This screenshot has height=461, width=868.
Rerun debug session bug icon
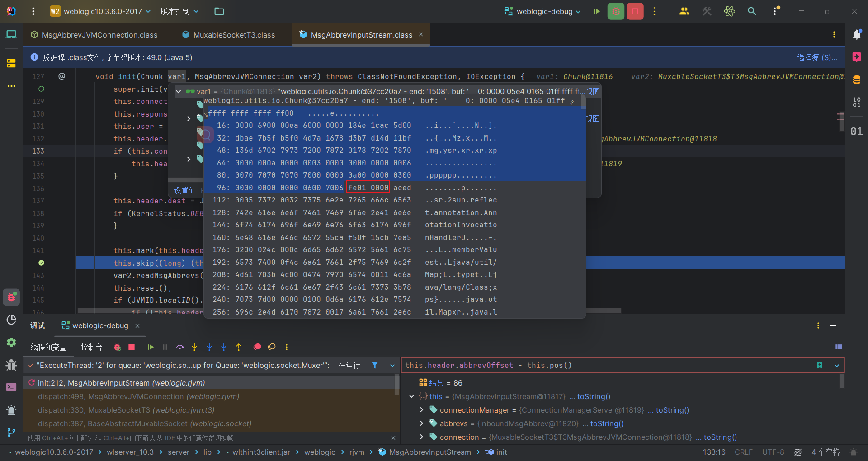[x=117, y=347]
